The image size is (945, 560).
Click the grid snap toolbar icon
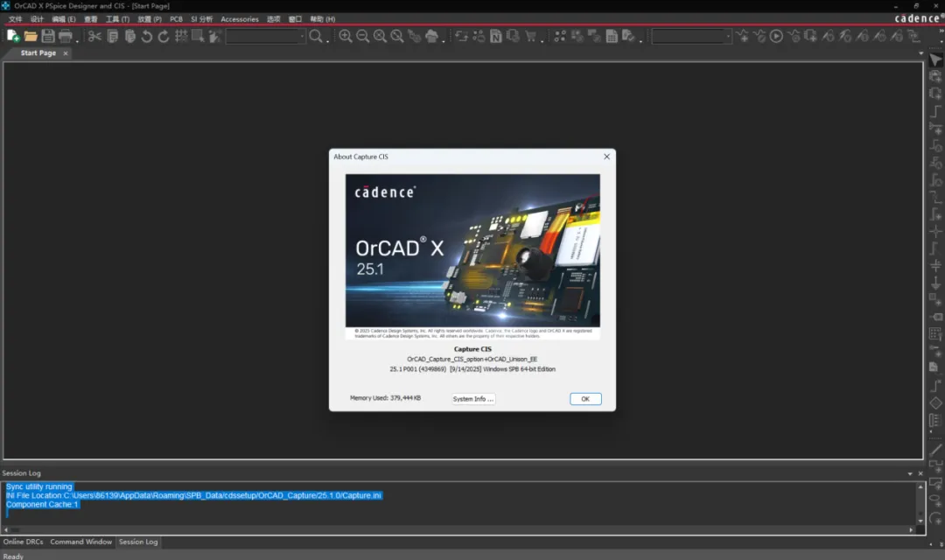click(181, 36)
